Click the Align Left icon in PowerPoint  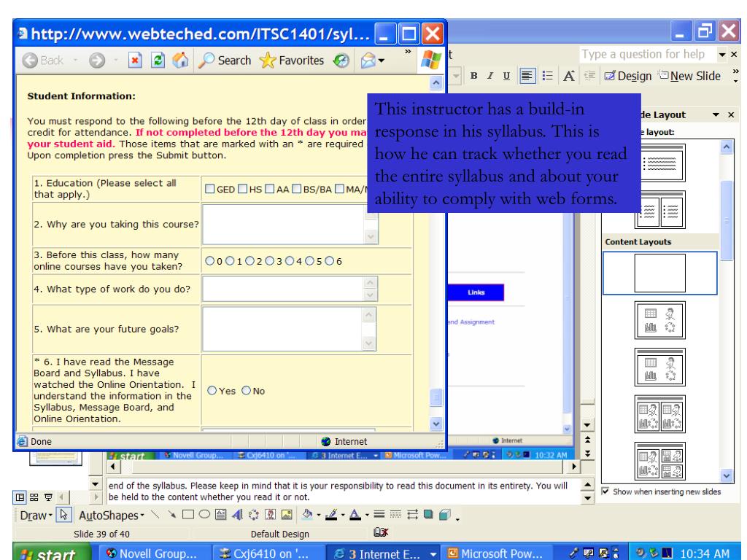527,76
